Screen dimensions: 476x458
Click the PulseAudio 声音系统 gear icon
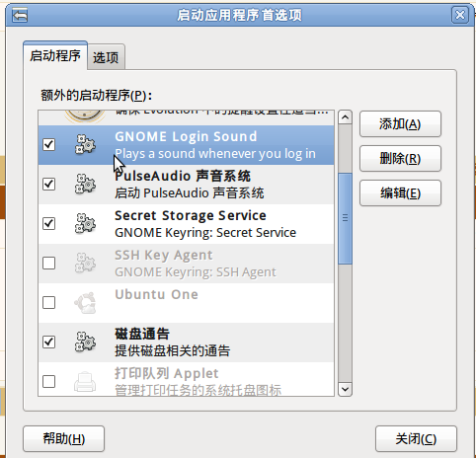(85, 184)
